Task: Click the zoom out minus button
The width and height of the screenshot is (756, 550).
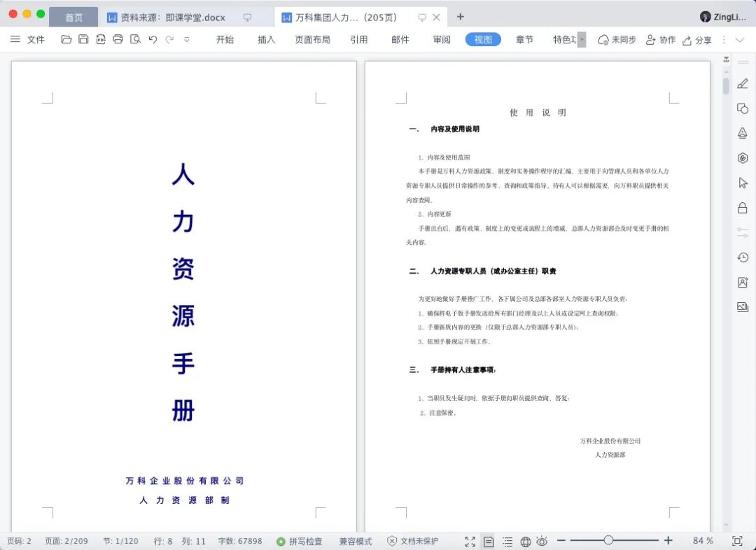Action: point(561,541)
